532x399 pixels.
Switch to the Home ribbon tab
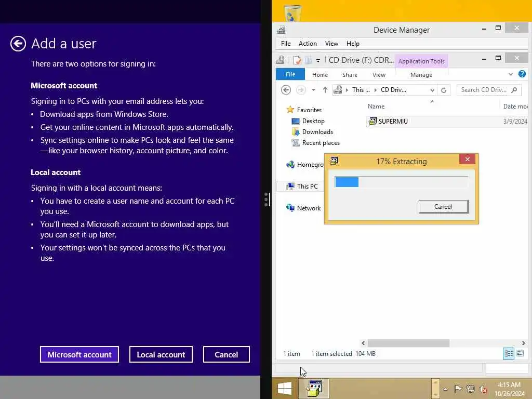pyautogui.click(x=320, y=75)
